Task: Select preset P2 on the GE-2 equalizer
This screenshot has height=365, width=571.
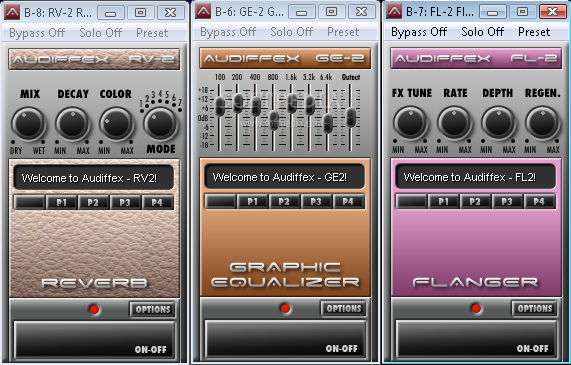Action: tap(284, 201)
